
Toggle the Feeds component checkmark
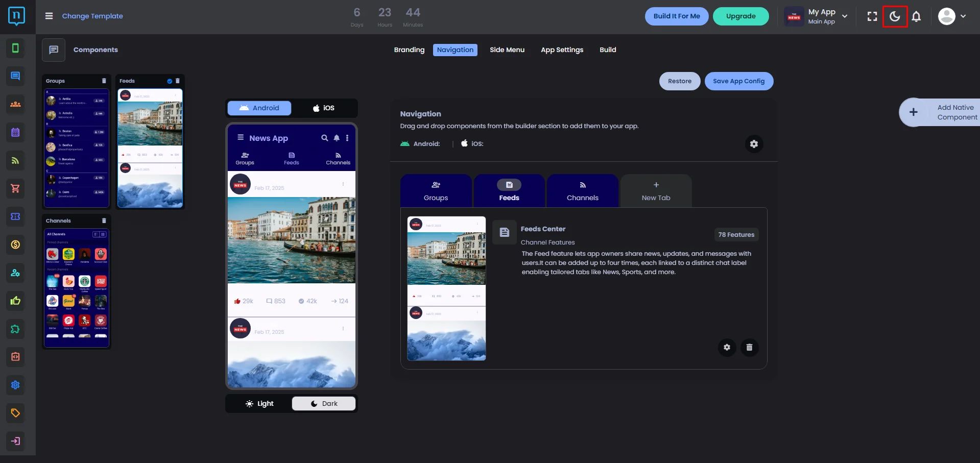click(170, 81)
